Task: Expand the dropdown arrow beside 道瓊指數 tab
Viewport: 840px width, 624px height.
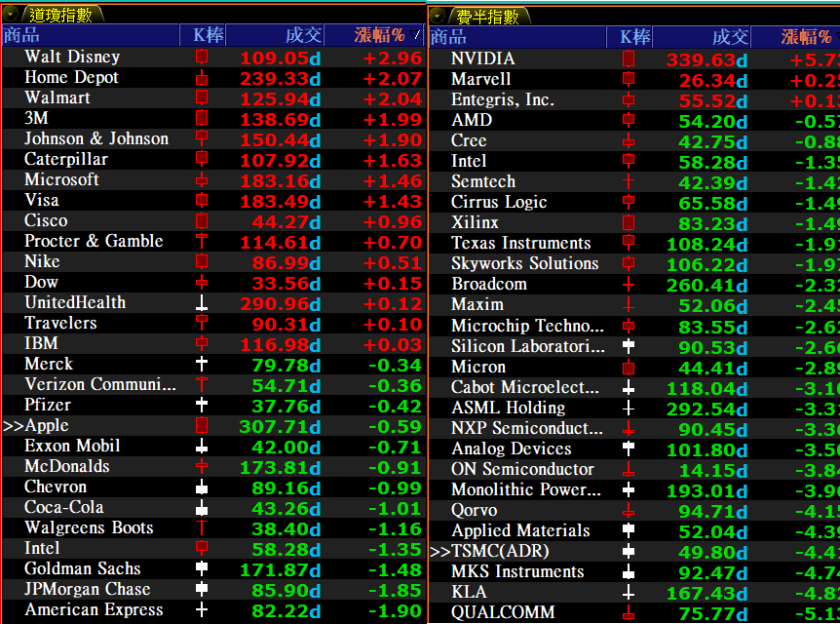Action: (x=10, y=15)
